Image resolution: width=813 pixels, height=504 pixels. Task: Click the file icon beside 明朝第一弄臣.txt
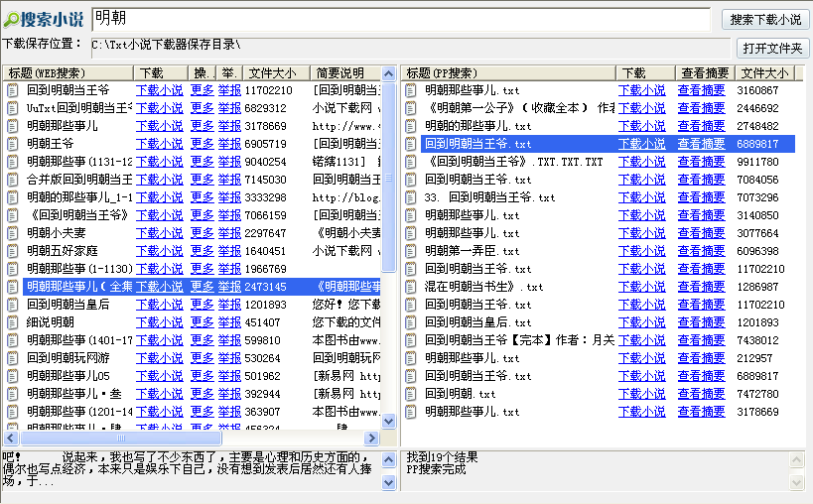click(412, 251)
